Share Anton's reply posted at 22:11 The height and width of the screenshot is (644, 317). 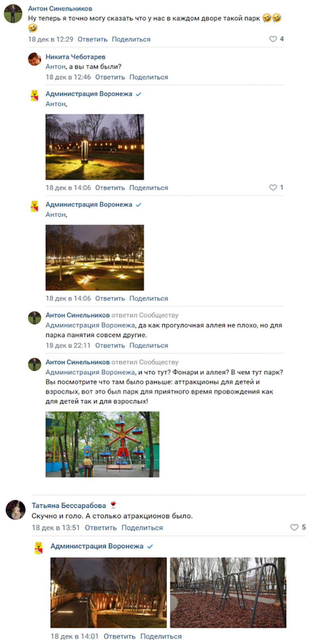(x=149, y=345)
